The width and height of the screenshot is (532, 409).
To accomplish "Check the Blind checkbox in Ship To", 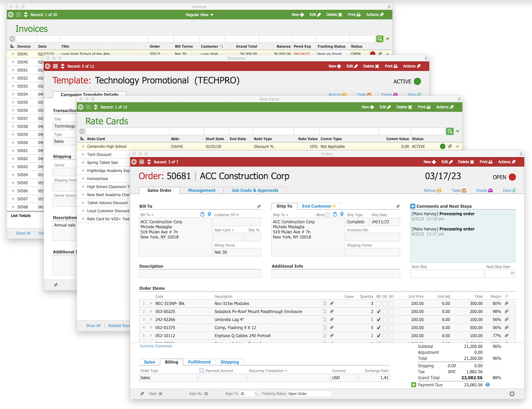I will (328, 215).
